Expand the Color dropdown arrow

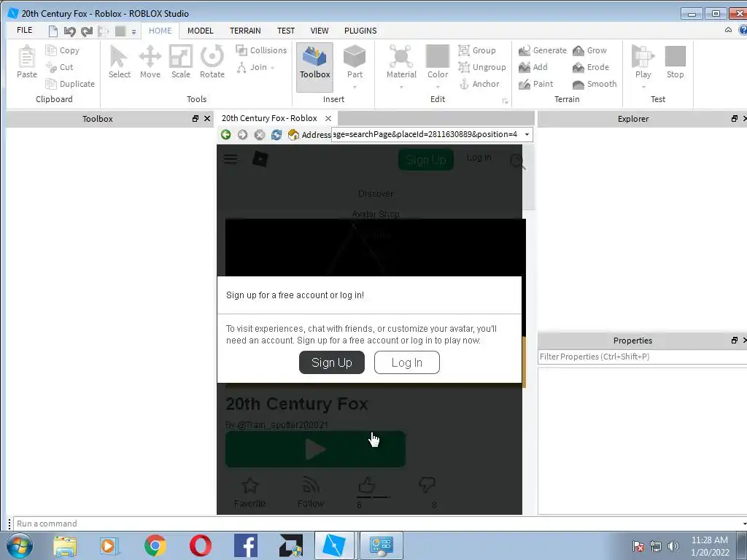click(438, 87)
